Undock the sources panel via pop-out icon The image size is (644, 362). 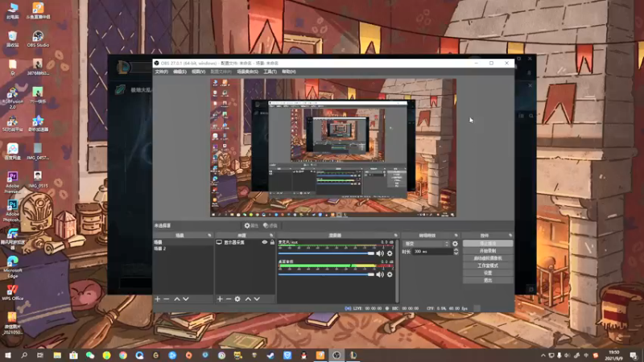[271, 236]
